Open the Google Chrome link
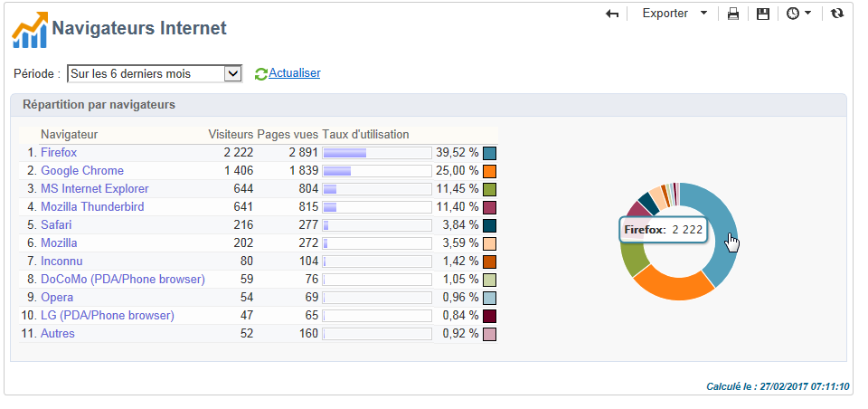The width and height of the screenshot is (868, 409). pos(82,171)
